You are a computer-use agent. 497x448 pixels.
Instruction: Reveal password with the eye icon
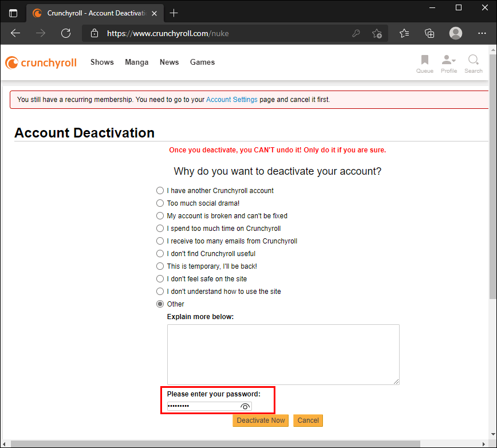(244, 406)
